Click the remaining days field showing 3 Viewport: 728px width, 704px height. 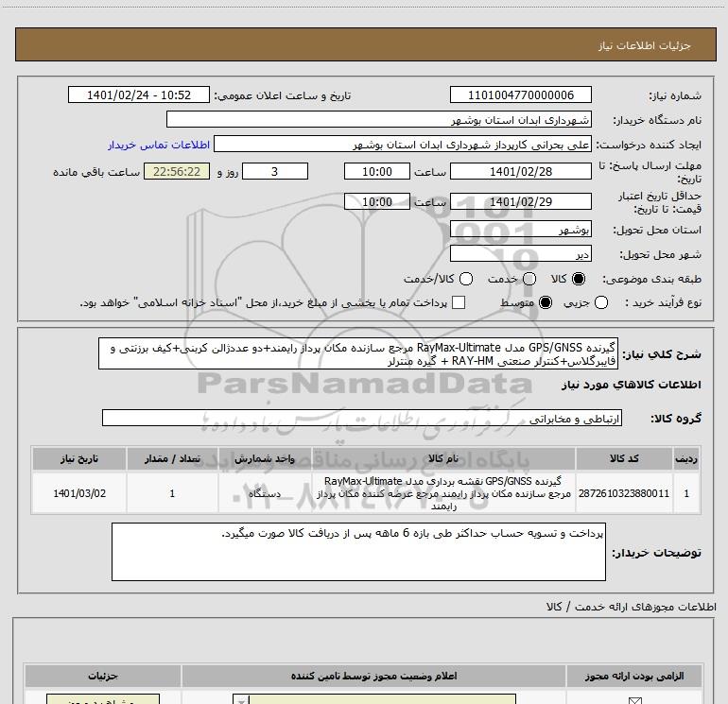[x=275, y=171]
